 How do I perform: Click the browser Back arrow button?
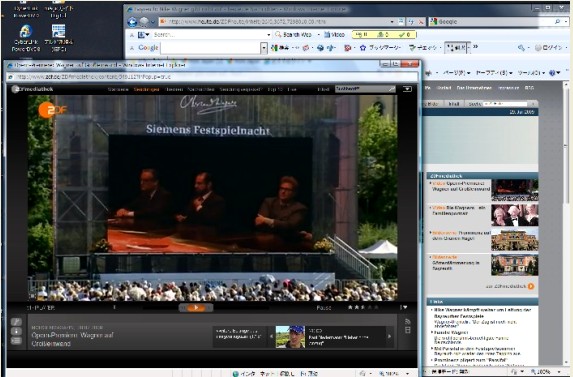tap(132, 22)
